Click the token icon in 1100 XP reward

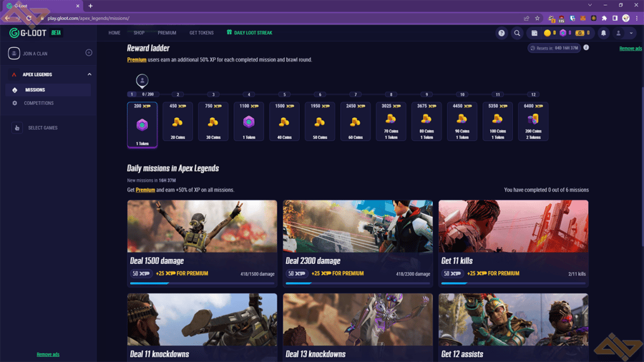[249, 121]
